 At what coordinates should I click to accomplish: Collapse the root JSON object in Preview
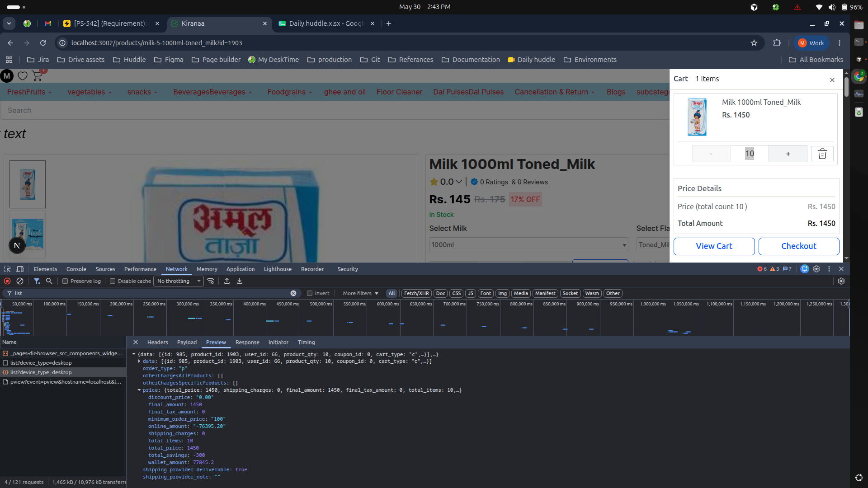coord(134,354)
